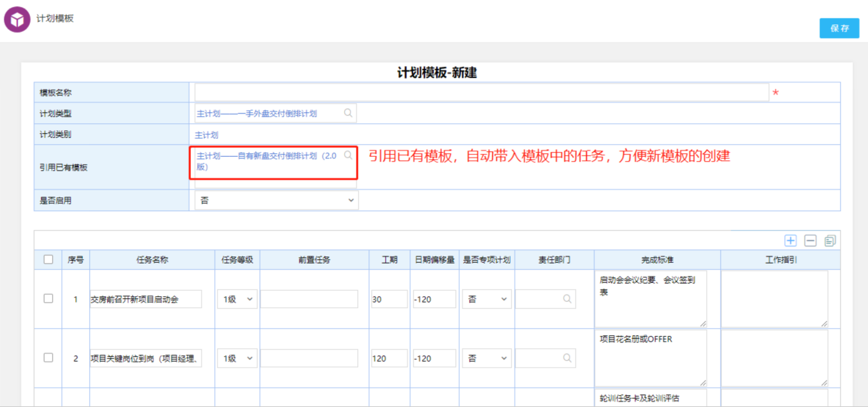The image size is (868, 407).
Task: Click the task name field 项目关键岗位到岗
Action: pos(146,358)
